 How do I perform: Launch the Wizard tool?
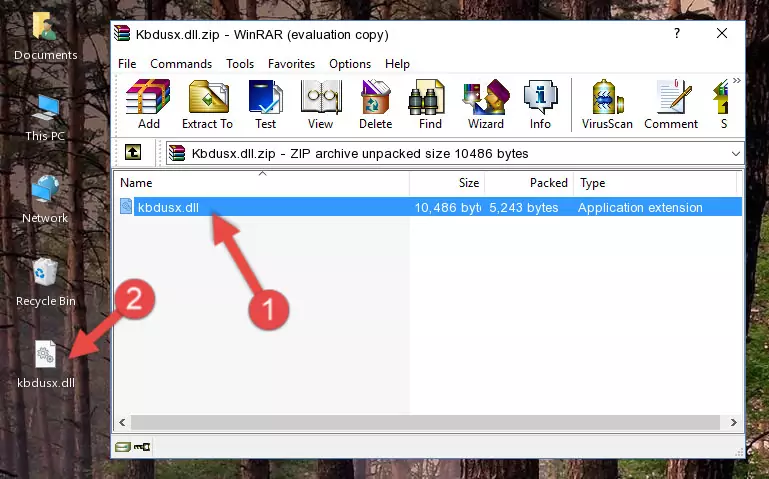click(x=486, y=104)
